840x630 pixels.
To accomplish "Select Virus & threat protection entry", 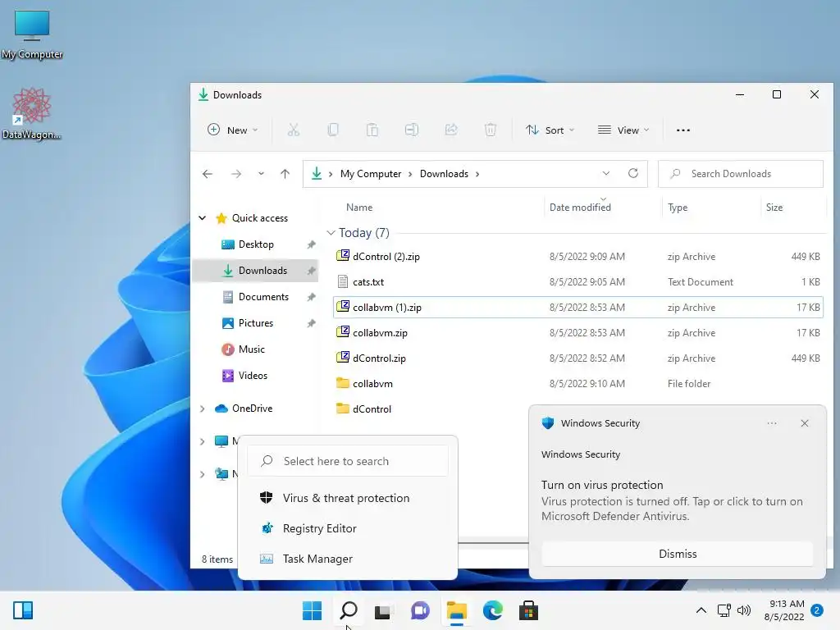I will click(347, 498).
